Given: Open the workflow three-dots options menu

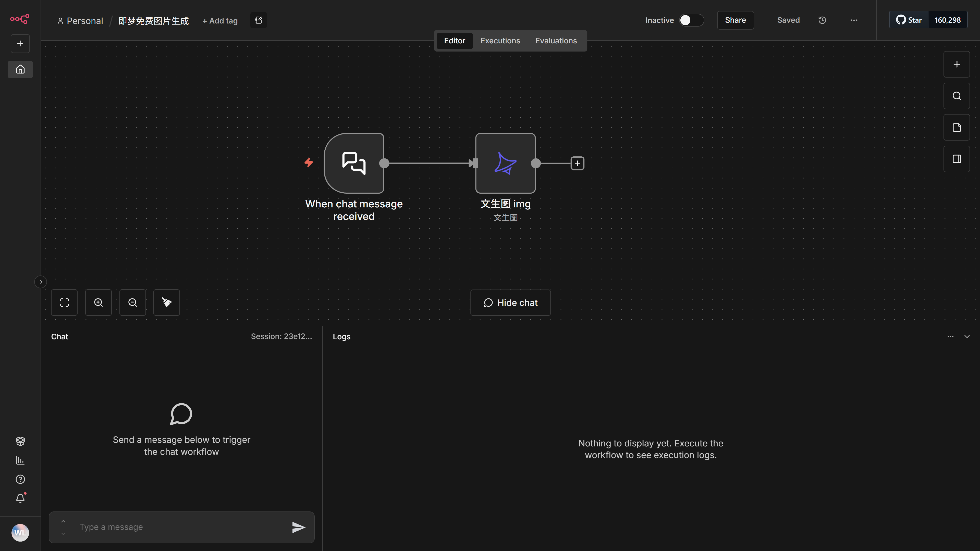Looking at the screenshot, I should pyautogui.click(x=854, y=20).
